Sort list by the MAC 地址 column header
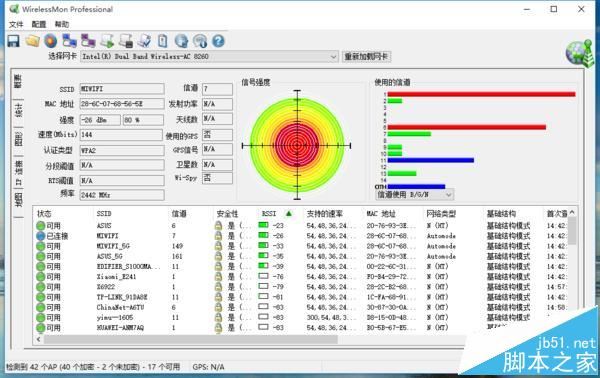600x378 pixels. [393, 213]
